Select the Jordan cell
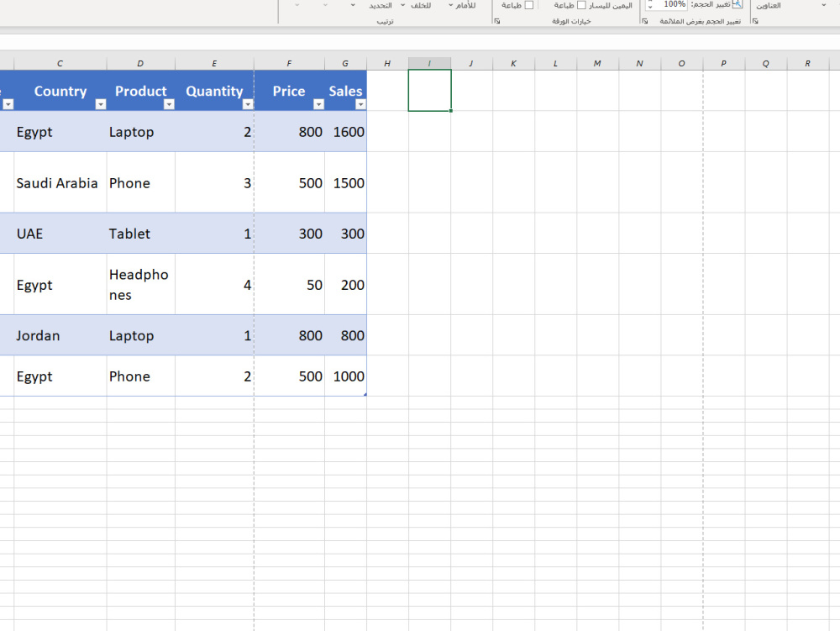Screen dimensions: 840x631 (60, 335)
